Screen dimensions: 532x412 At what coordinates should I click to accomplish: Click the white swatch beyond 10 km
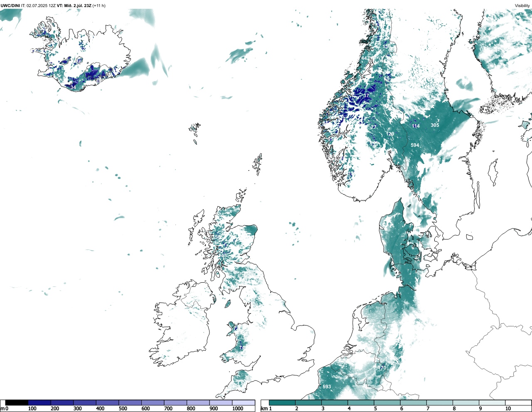point(518,402)
